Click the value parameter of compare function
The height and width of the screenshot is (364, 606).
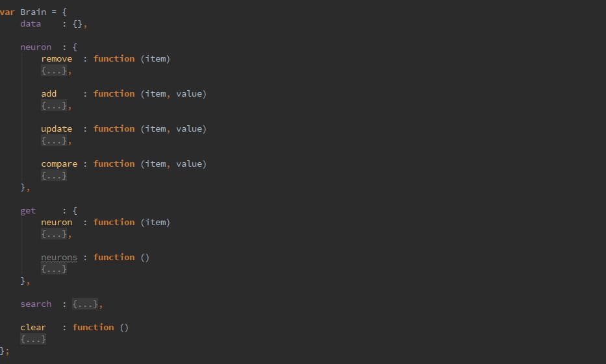click(x=191, y=164)
